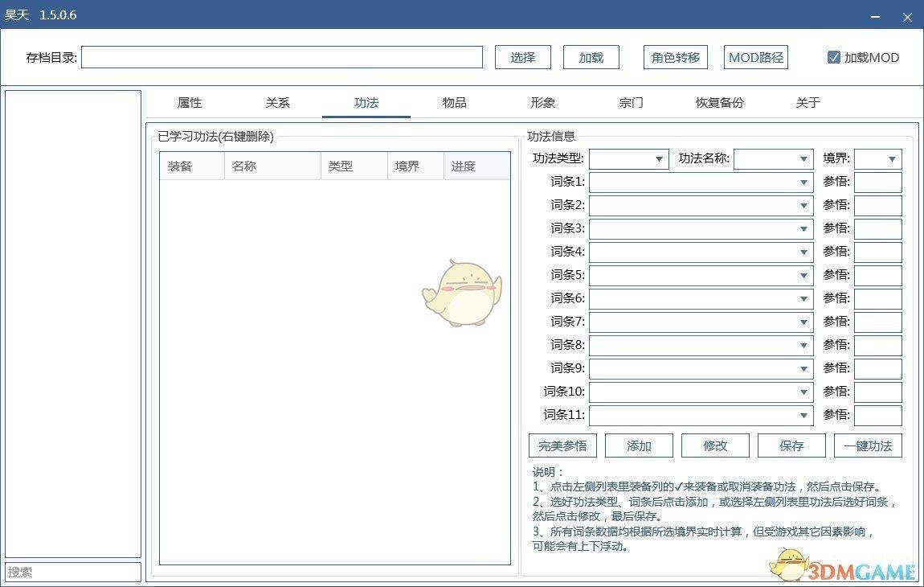
Task: Expand the 功法名称 dropdown
Action: click(773, 158)
